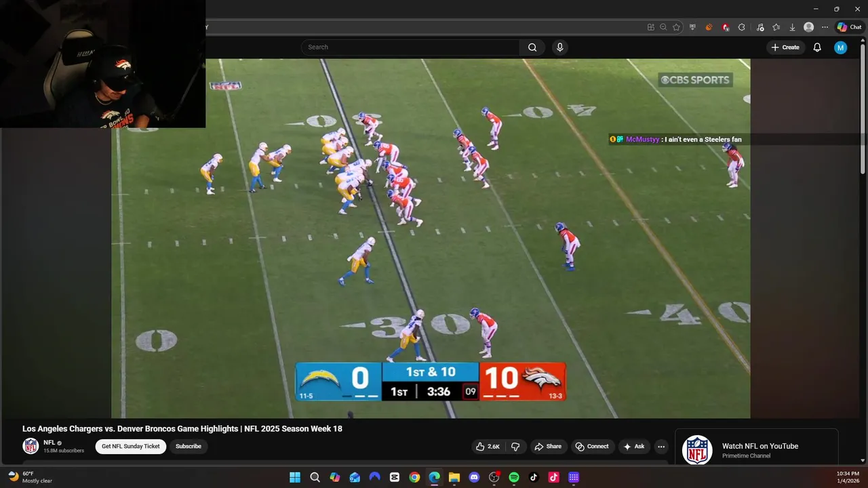
Task: Open CapCut from taskbar
Action: (x=395, y=477)
